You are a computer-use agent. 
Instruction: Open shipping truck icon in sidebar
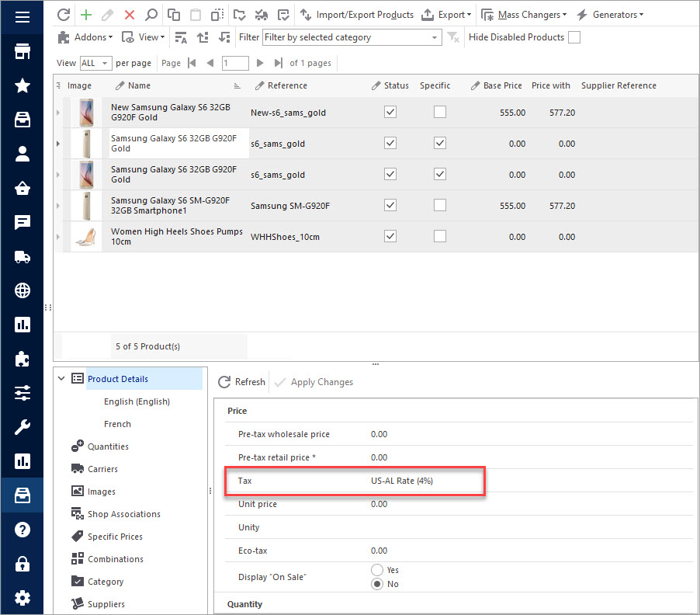coord(23,257)
